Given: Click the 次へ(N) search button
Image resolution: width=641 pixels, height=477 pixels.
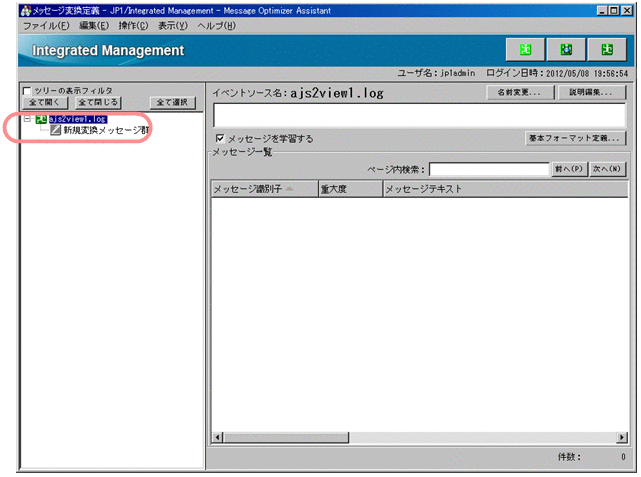Looking at the screenshot, I should point(607,169).
